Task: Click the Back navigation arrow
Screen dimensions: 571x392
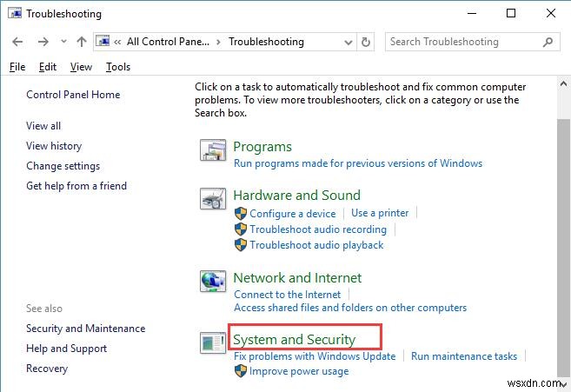Action: [17, 42]
